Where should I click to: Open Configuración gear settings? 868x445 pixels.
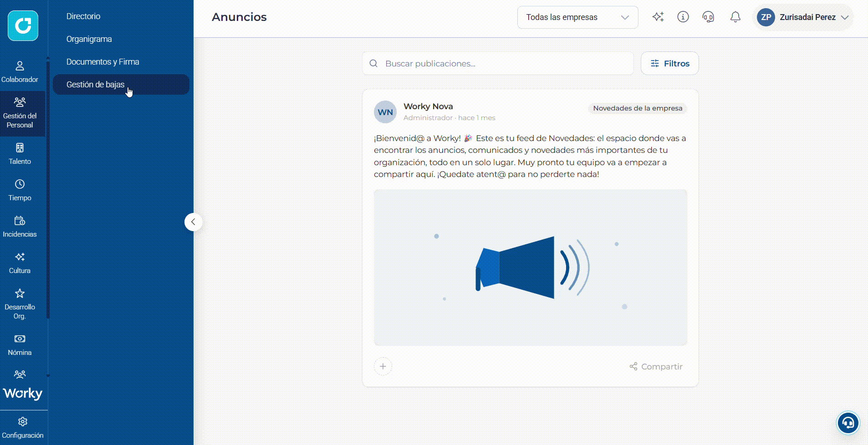coord(23,428)
